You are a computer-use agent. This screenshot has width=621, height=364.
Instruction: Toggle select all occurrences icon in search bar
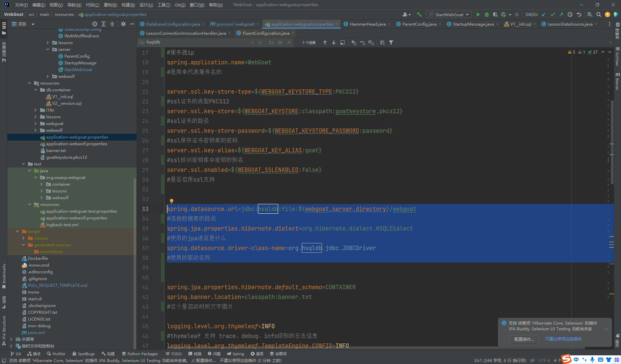371,42
